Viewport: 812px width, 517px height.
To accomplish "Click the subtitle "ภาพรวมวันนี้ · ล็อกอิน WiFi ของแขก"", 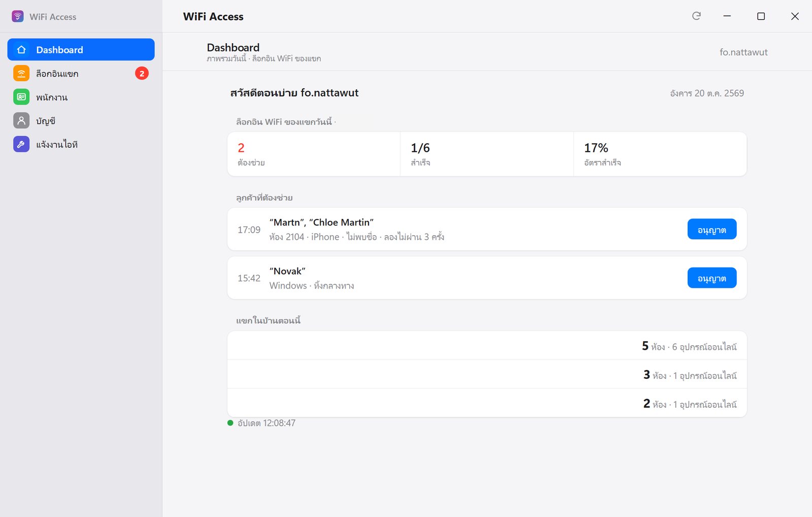I will (264, 59).
